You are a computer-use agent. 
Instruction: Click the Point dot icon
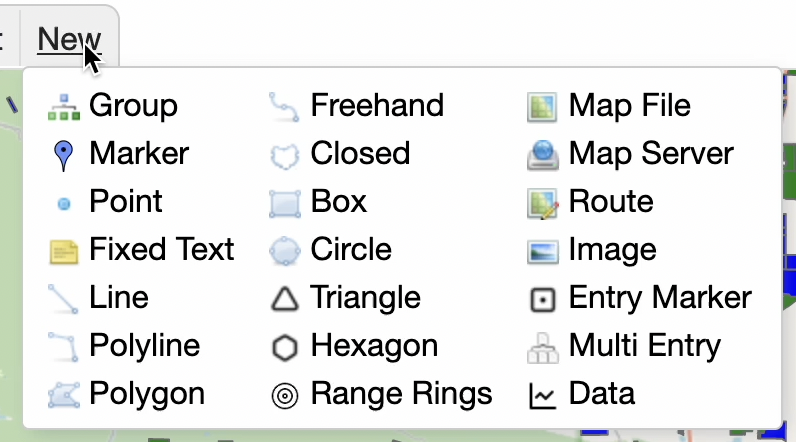point(64,203)
